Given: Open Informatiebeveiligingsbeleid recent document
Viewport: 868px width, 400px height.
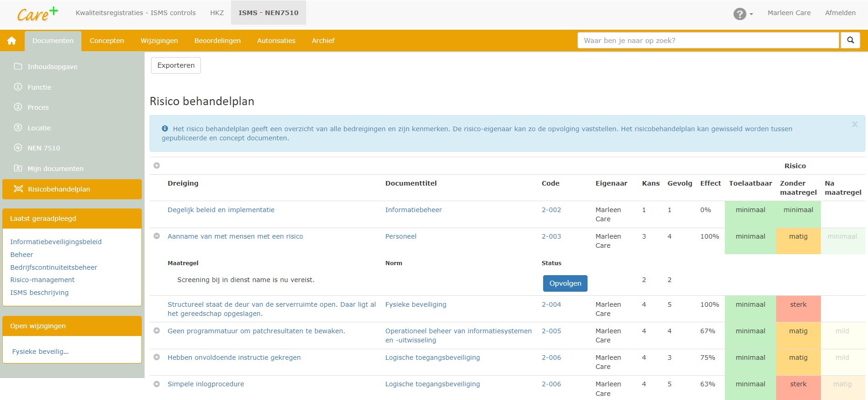Looking at the screenshot, I should [56, 242].
